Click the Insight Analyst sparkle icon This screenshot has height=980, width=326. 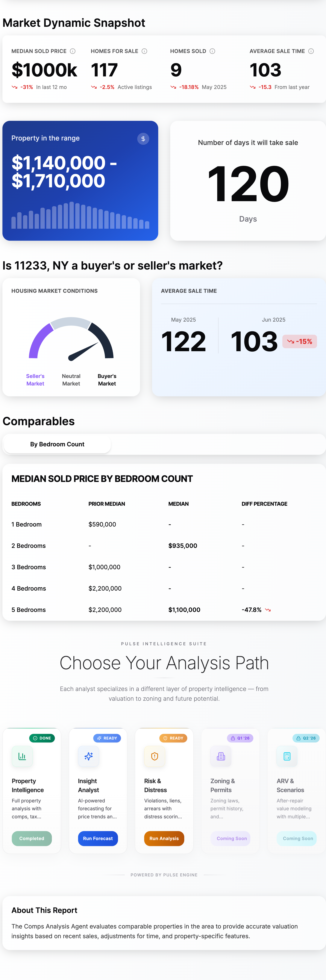(89, 756)
